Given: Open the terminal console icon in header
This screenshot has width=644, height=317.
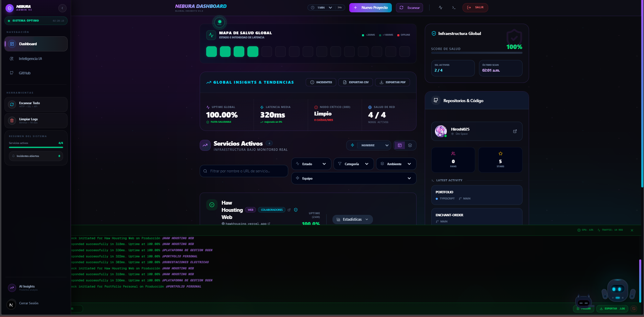Looking at the screenshot, I should pos(454,8).
